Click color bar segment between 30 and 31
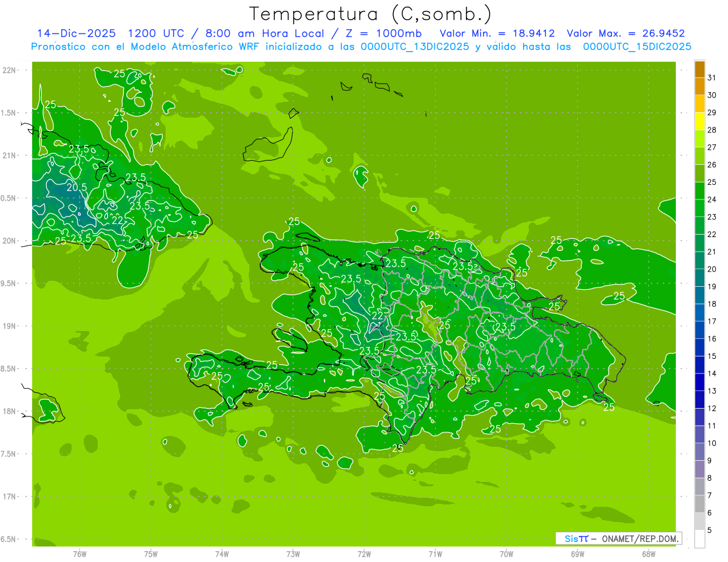The image size is (728, 562). [x=699, y=87]
